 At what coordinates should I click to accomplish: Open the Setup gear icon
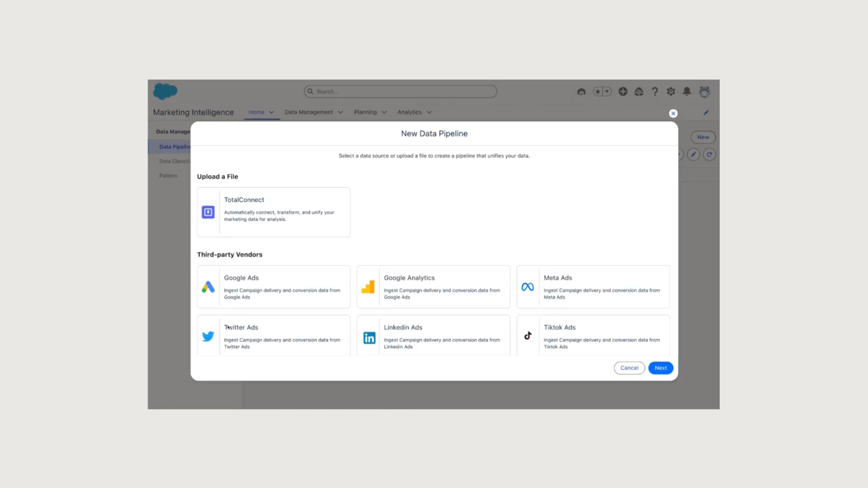[671, 91]
